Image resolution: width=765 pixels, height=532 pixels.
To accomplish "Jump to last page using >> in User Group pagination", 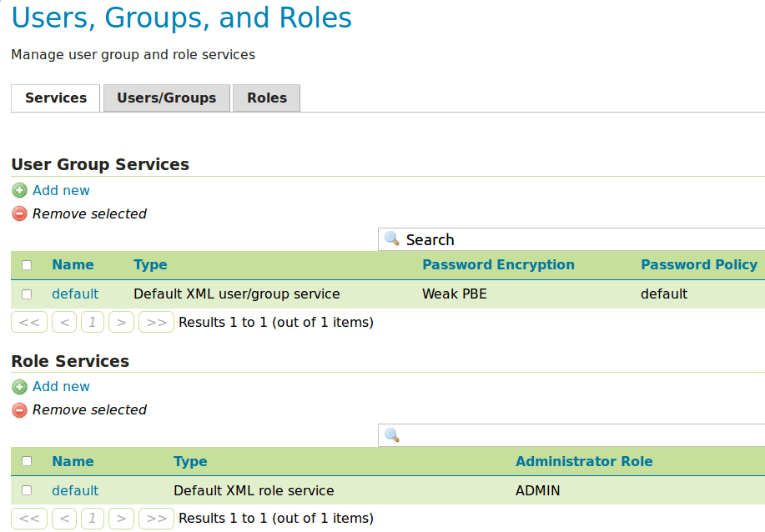I will click(156, 321).
